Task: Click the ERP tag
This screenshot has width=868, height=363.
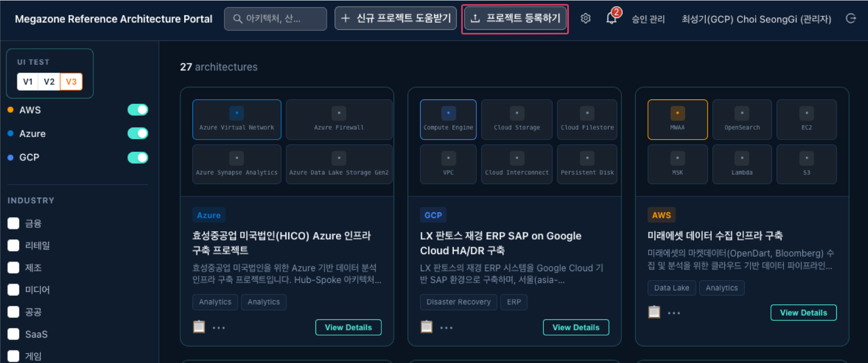Action: [514, 302]
